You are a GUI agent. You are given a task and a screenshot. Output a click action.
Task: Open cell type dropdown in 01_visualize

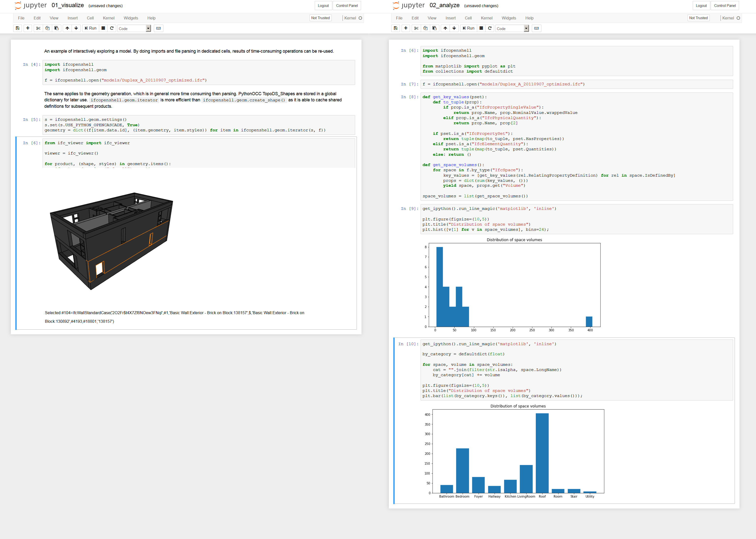(x=134, y=29)
